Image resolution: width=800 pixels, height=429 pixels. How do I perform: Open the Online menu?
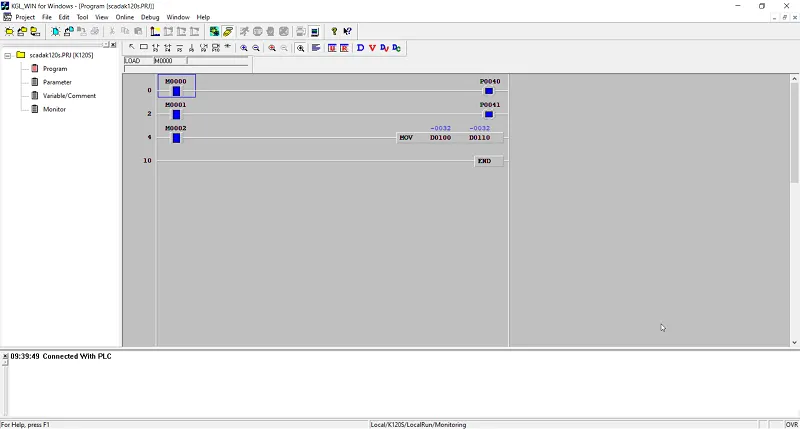[x=124, y=17]
